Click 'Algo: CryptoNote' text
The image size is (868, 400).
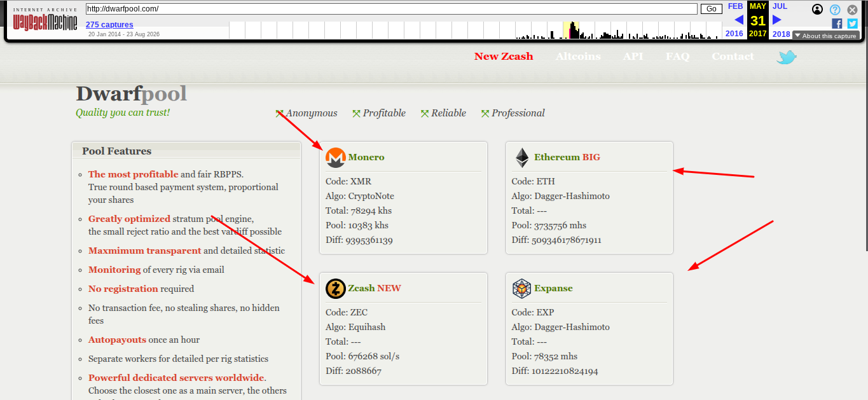tap(360, 196)
